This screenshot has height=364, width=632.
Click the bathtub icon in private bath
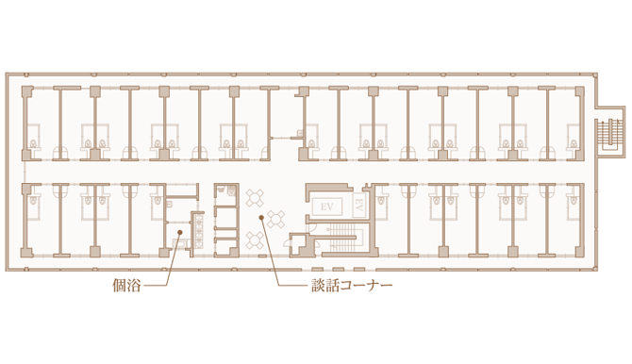click(x=181, y=244)
